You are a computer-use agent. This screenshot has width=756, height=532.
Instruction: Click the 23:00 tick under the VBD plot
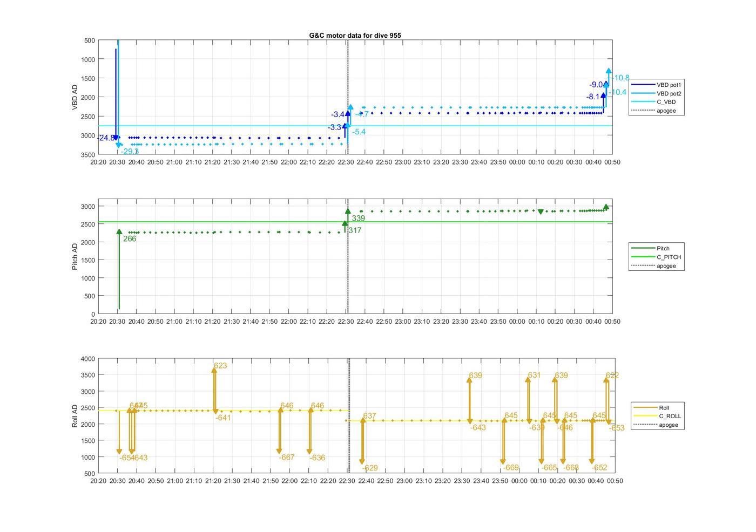pos(403,162)
